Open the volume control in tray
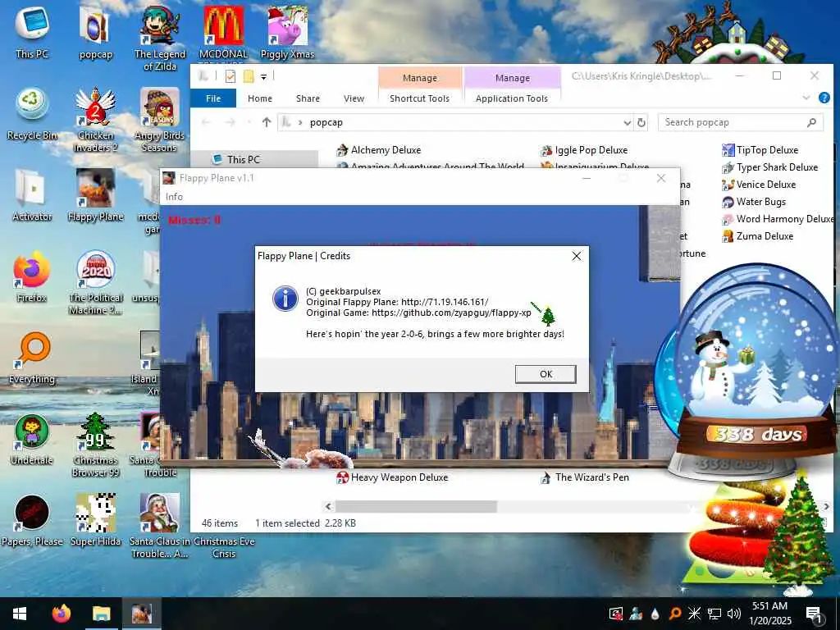 pyautogui.click(x=734, y=614)
